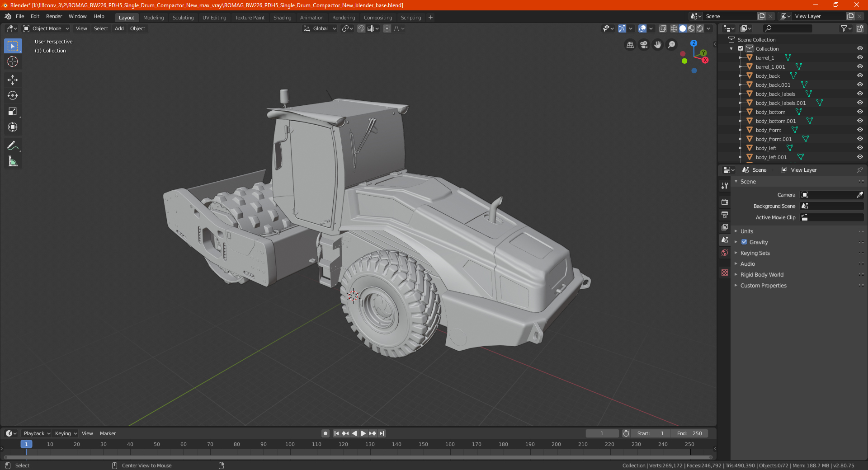
Task: Switch to the Modeling workspace tab
Action: [x=153, y=18]
